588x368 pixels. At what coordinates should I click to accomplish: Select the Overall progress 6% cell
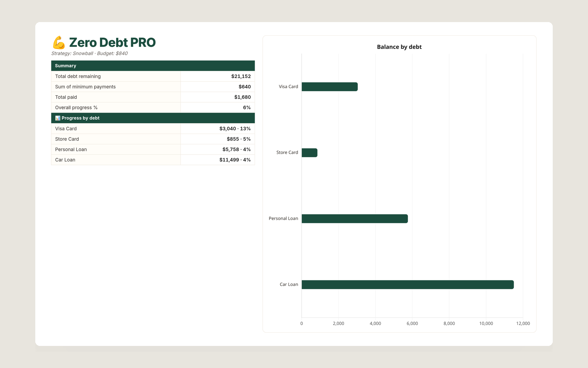coord(218,107)
